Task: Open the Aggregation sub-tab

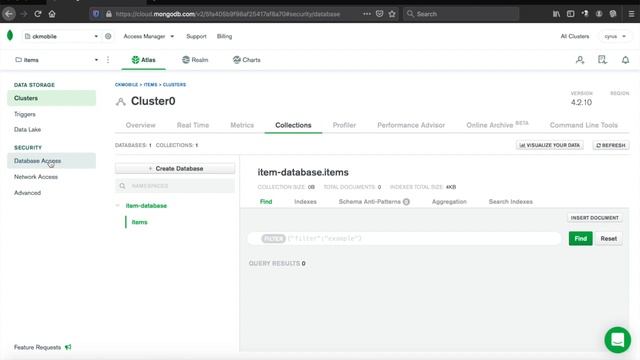Action: coord(449,202)
